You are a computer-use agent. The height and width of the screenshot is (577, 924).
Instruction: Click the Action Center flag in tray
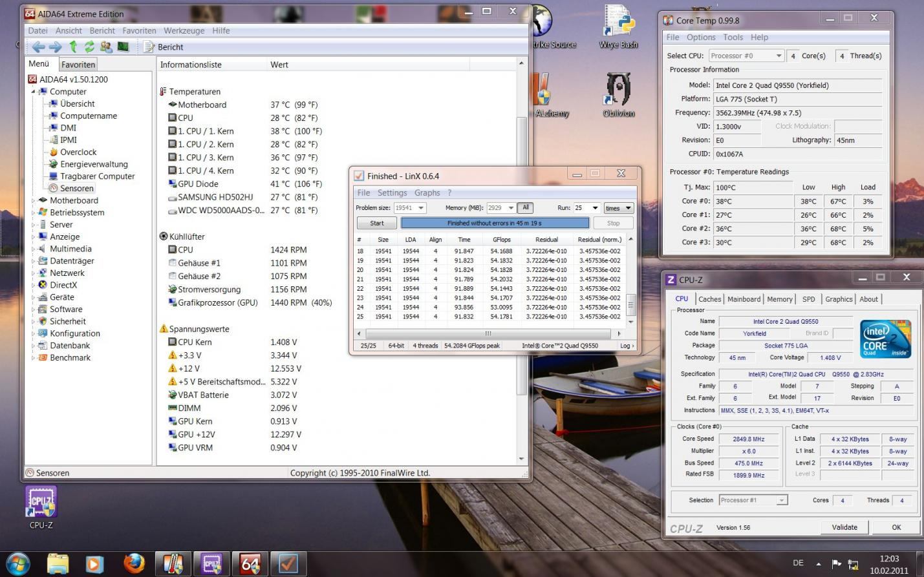click(x=836, y=564)
